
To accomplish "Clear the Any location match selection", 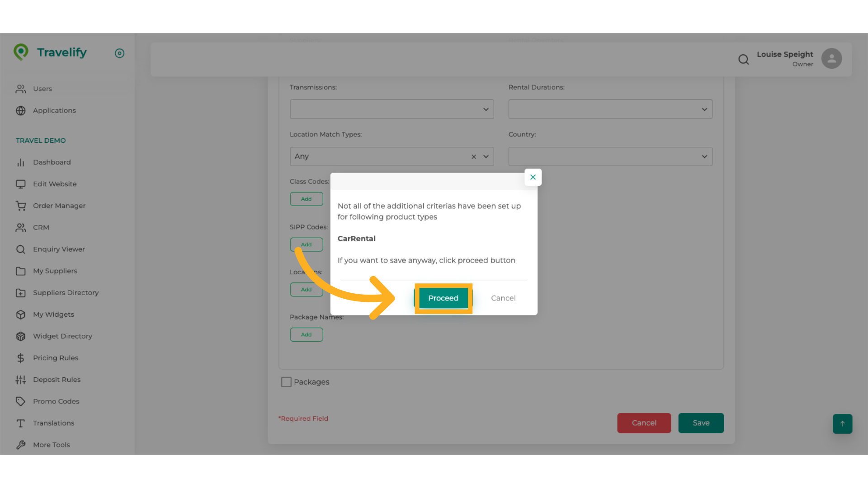I will 473,156.
